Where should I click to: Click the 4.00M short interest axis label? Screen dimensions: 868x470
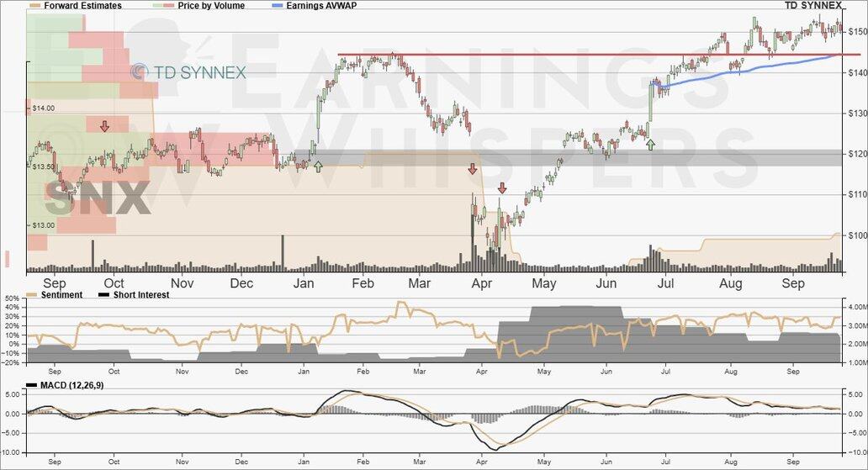857,307
